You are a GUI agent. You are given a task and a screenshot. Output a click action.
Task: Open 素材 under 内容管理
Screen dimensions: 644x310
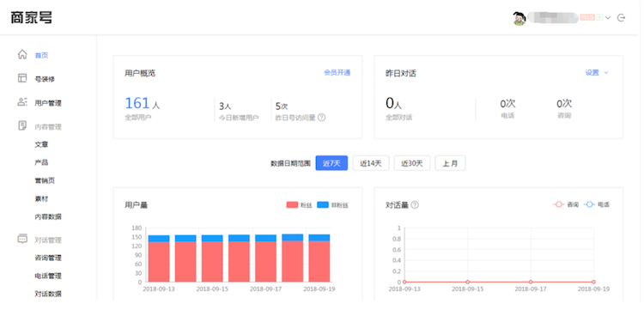click(41, 198)
